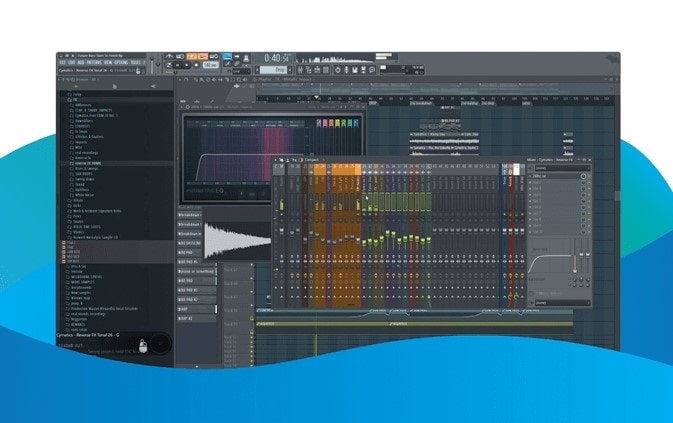This screenshot has height=423, width=673.
Task: Open the FILE menu
Action: (62, 62)
